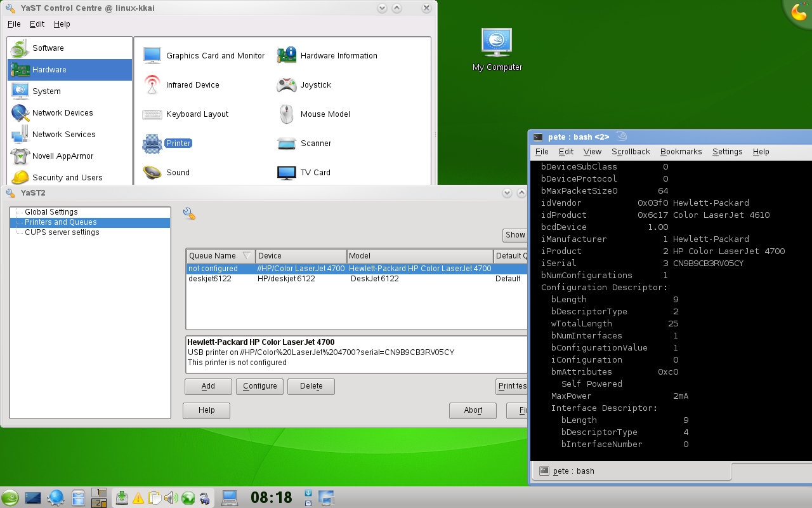Viewport: 812px width, 508px height.
Task: Click the clock showing 08:18
Action: pos(272,498)
